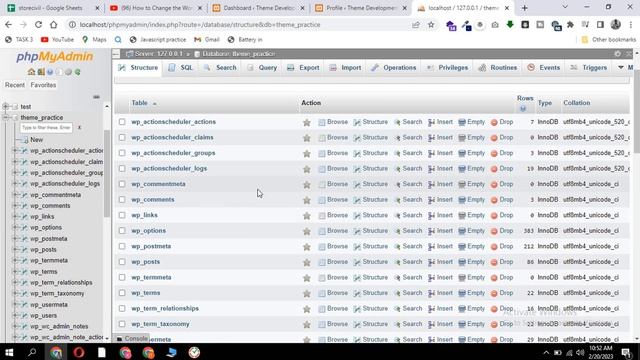Tick the wp_links row checkbox
The width and height of the screenshot is (640, 360).
coord(122,215)
